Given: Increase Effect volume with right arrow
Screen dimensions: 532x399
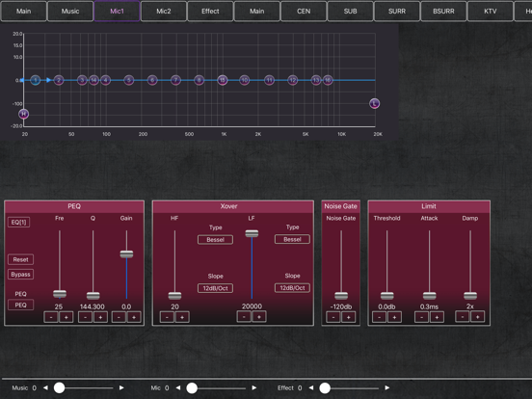Looking at the screenshot, I should (x=387, y=387).
